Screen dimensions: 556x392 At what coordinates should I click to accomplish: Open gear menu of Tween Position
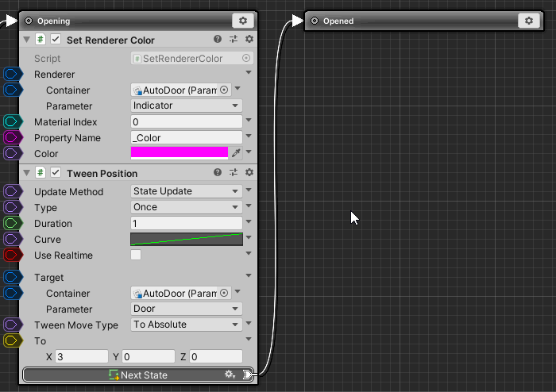[249, 172]
